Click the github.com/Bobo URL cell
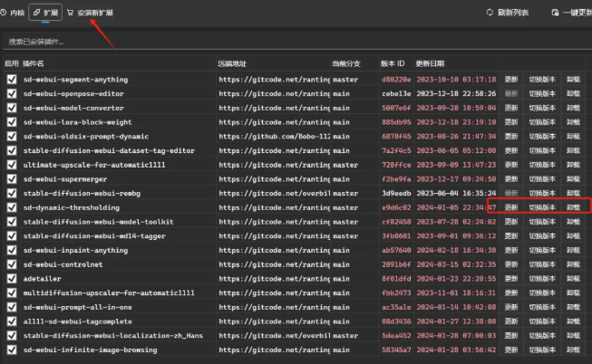The image size is (592, 364). click(x=274, y=137)
